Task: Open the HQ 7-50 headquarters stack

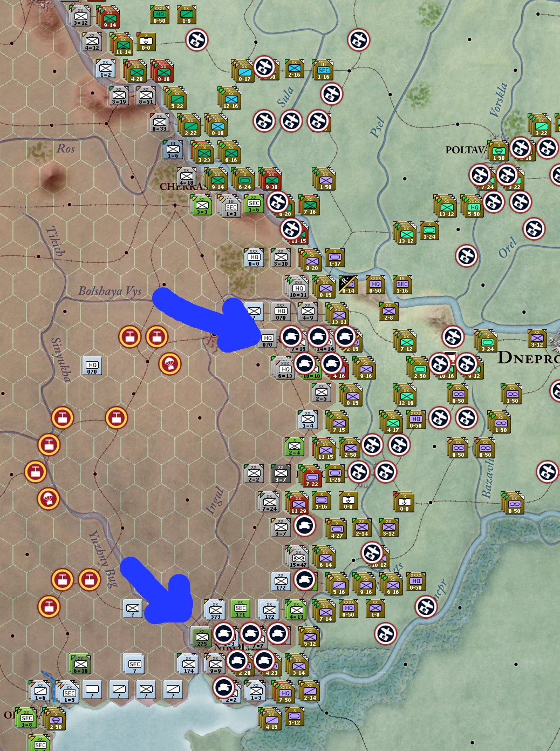Action: 284,693
